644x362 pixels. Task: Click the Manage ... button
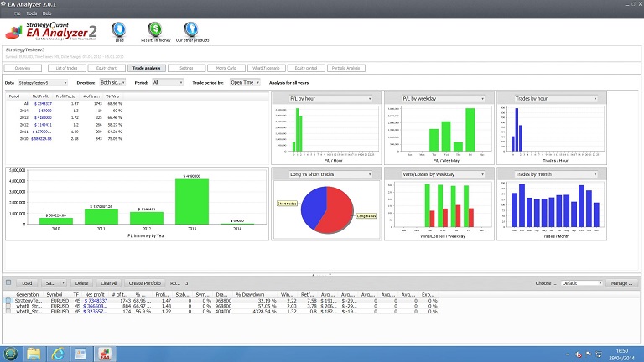[x=621, y=283]
